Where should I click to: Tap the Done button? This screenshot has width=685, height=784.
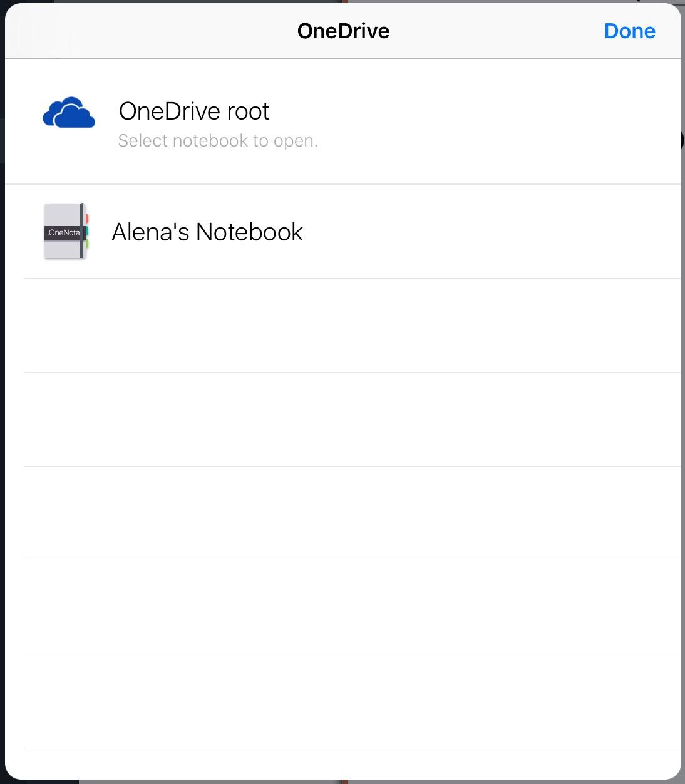pyautogui.click(x=629, y=31)
